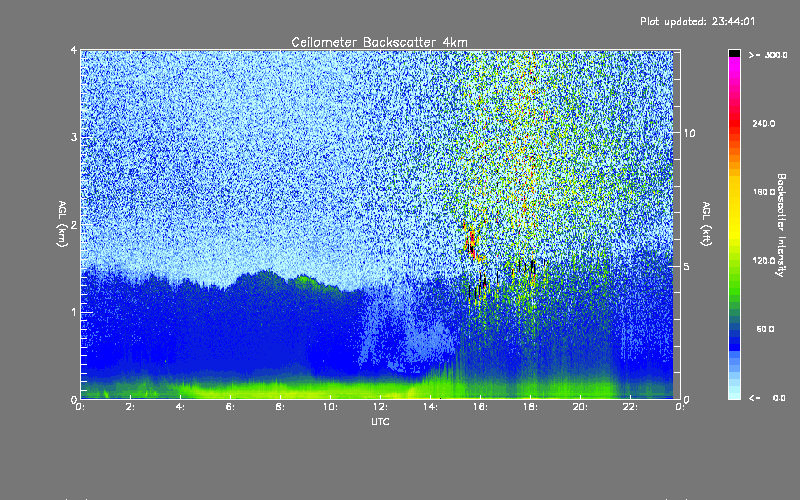This screenshot has height=500, width=800.
Task: Click the "4" tick on the AGL (km) axis
Action: 74,51
